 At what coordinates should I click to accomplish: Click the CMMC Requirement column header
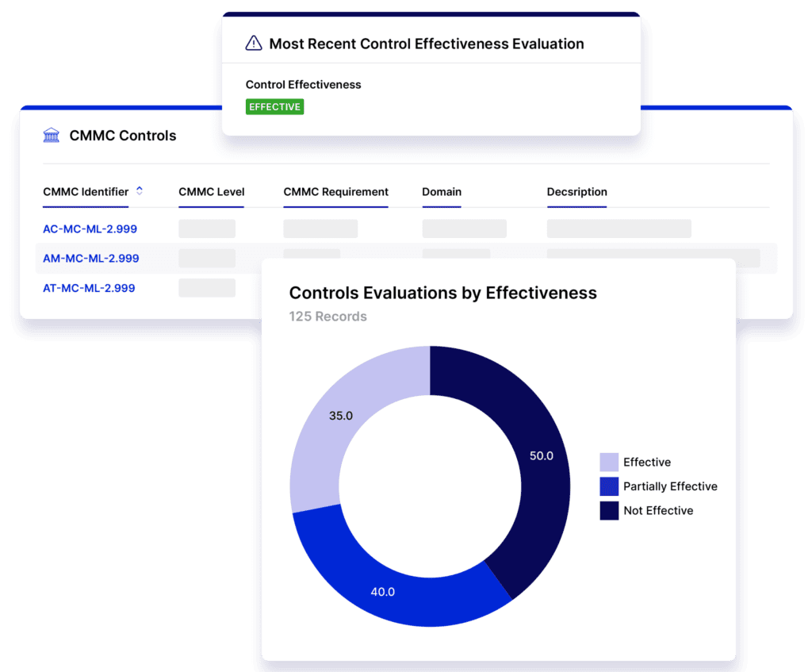point(335,192)
